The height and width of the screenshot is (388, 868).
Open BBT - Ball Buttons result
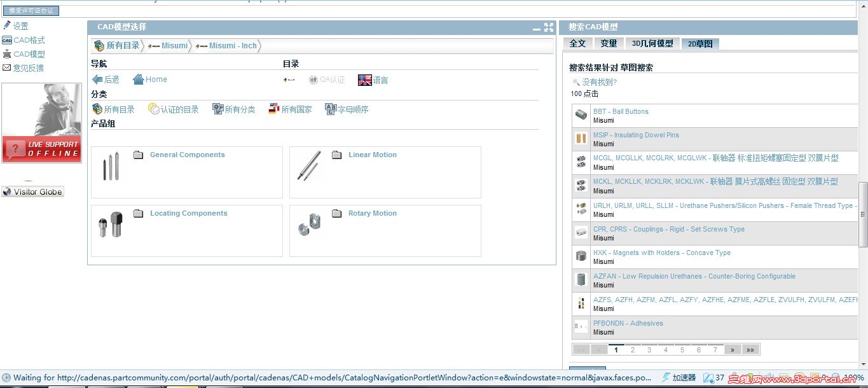[621, 111]
